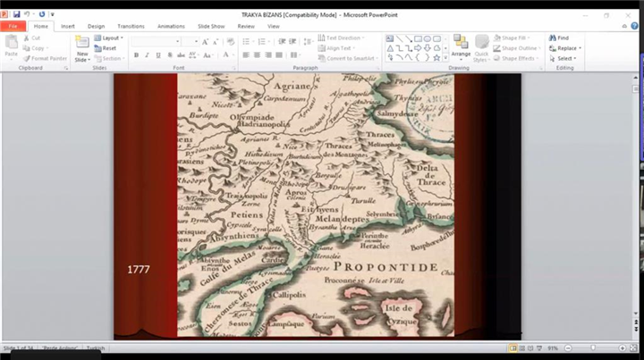Open PowerPoint Help question mark
The width and height of the screenshot is (644, 360).
[x=634, y=26]
